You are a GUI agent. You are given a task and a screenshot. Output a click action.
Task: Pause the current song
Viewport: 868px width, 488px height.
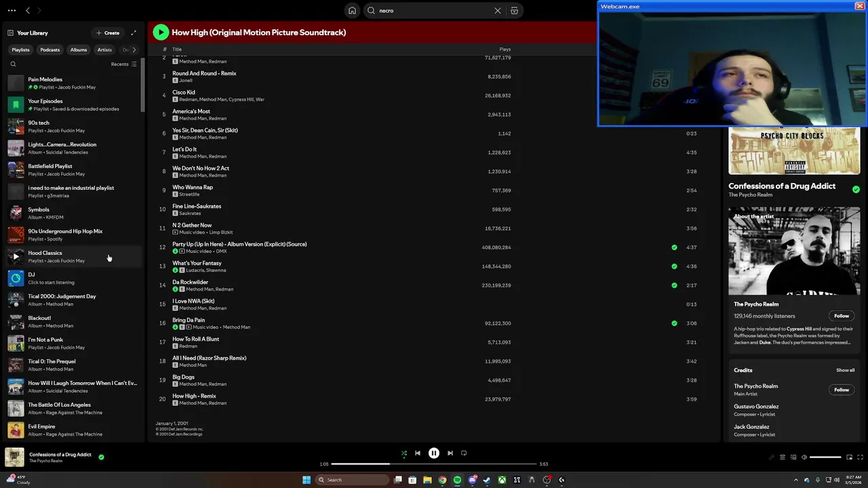[x=434, y=453]
